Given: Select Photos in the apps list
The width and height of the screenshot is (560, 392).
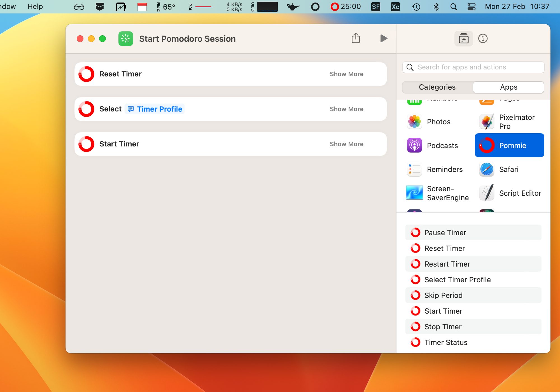Looking at the screenshot, I should point(437,122).
